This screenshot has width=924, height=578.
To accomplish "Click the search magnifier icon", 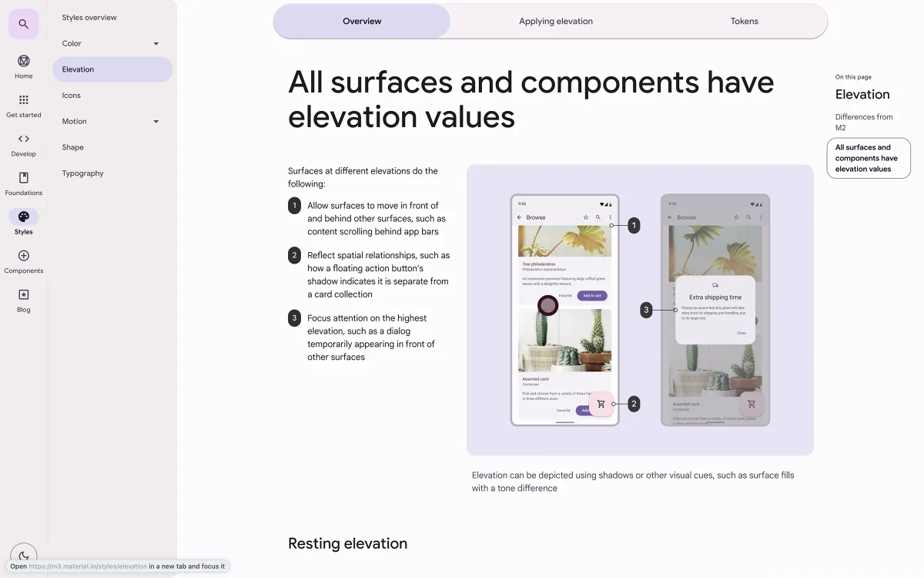I will coord(23,24).
